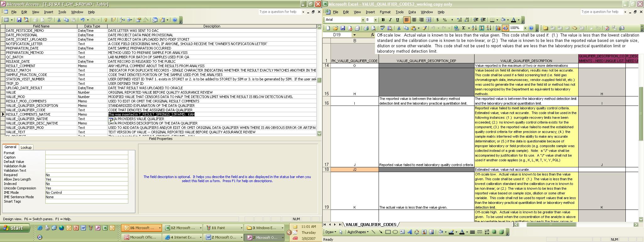Click the Merge and Center icon
This screenshot has width=644, height=242.
coord(429,20)
